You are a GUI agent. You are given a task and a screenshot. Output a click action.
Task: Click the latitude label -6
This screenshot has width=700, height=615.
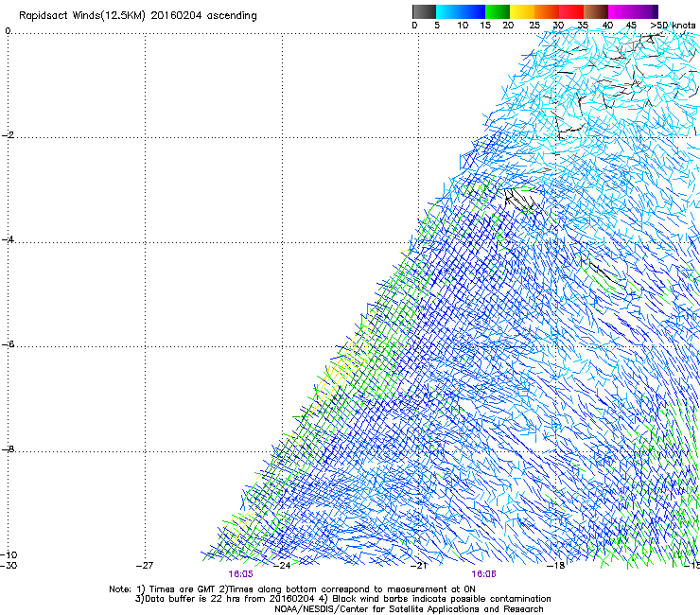[x=8, y=344]
